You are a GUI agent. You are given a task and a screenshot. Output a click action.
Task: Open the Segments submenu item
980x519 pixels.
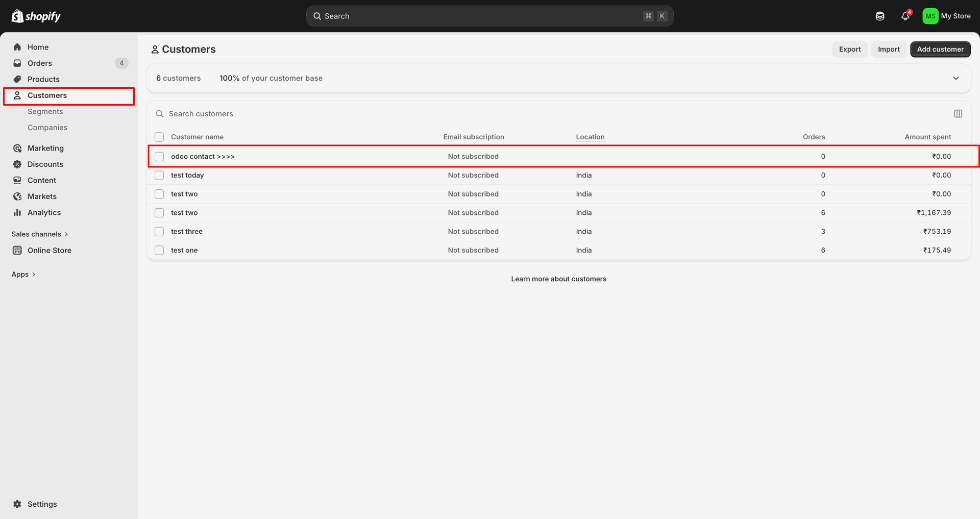click(45, 111)
